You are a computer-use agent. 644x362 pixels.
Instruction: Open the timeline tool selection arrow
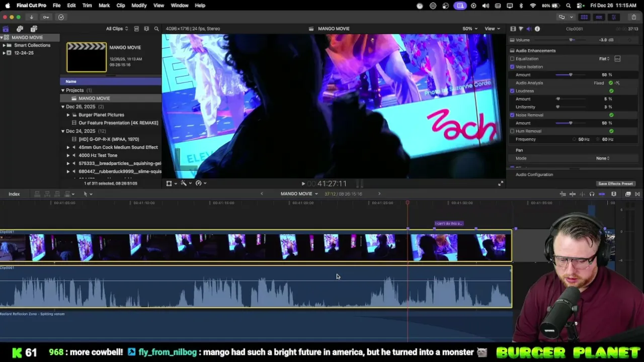click(88, 194)
